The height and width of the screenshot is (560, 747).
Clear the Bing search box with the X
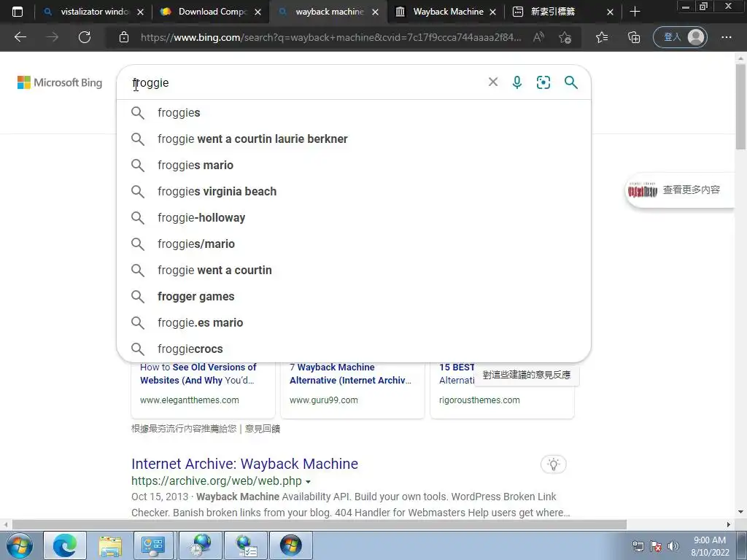click(x=493, y=82)
